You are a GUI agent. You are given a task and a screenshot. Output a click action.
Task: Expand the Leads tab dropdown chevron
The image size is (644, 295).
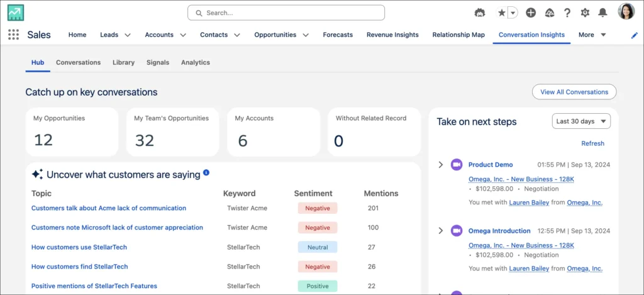coord(127,35)
